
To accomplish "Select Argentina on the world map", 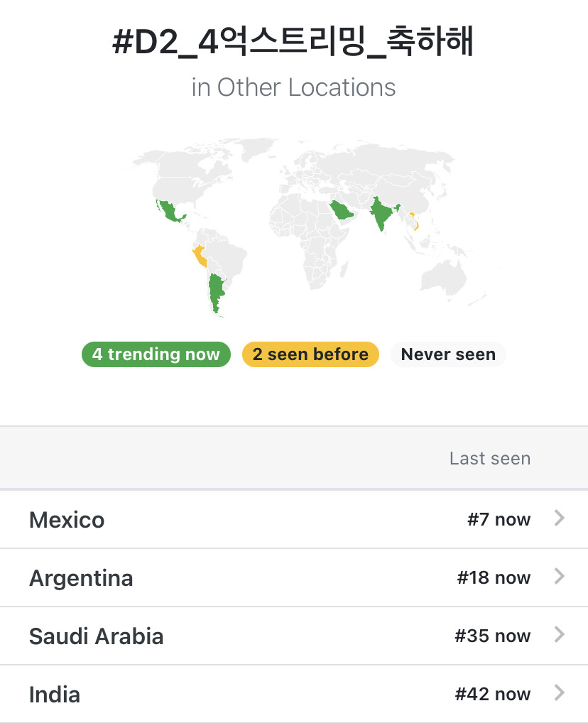I will pyautogui.click(x=215, y=290).
